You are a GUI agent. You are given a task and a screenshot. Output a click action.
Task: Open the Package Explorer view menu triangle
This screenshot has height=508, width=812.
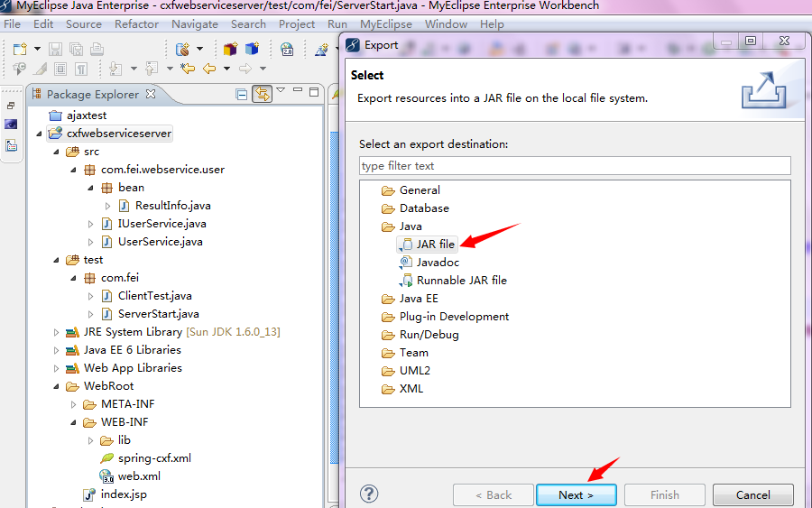click(281, 90)
